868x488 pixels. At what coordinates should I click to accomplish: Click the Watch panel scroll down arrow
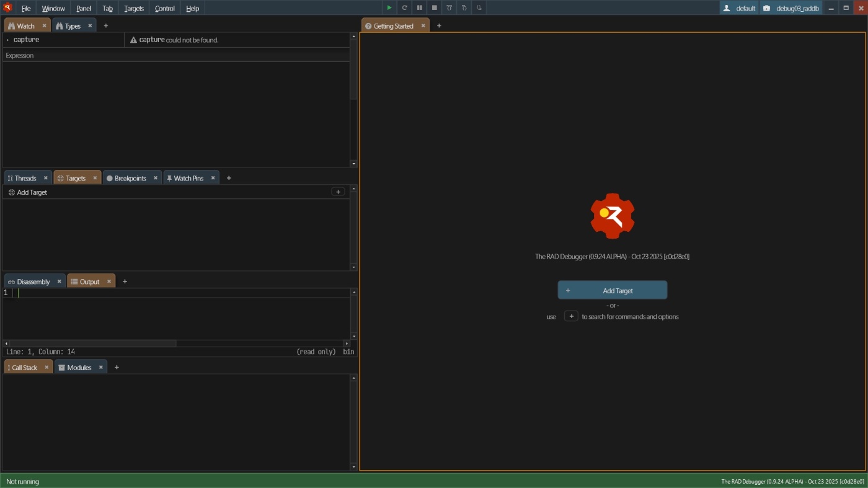pos(354,164)
